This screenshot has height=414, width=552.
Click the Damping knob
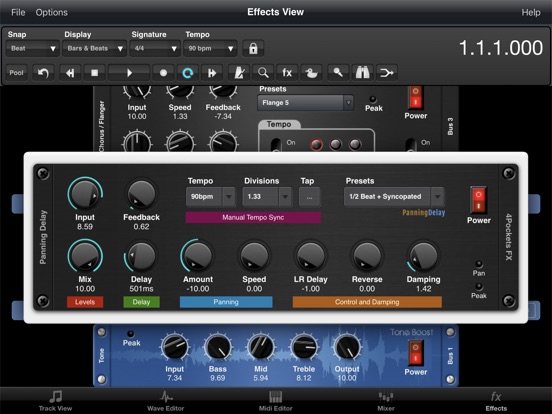(x=424, y=256)
